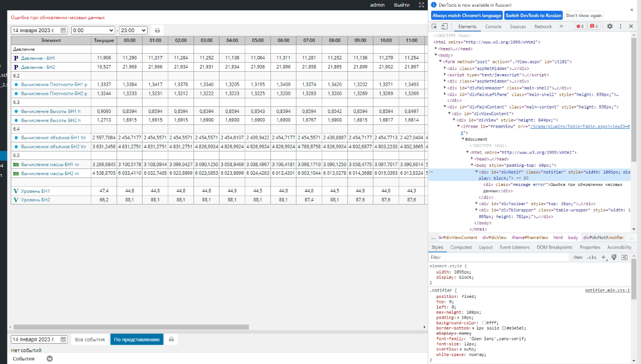Image resolution: width=641 pixels, height=364 pixels.
Task: Click the print icon in the events toolbar
Action: [171, 340]
